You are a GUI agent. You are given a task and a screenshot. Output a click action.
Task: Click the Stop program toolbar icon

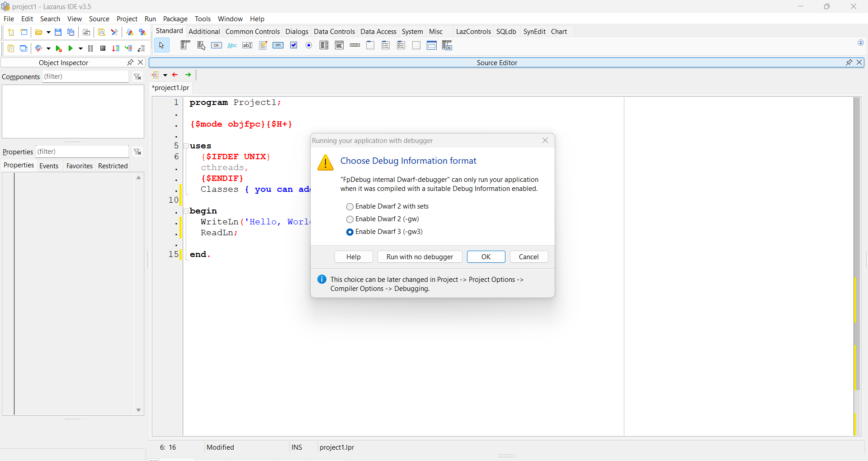pyautogui.click(x=103, y=48)
